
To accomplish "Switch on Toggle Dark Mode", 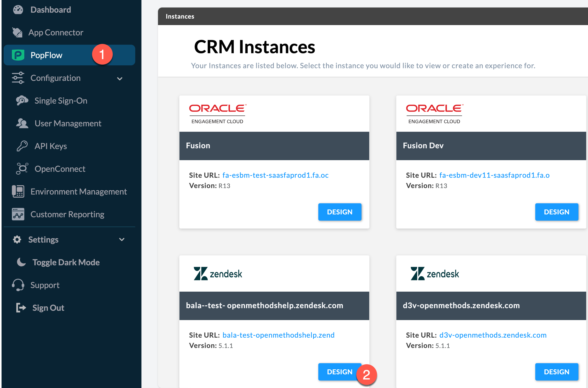I will [66, 262].
